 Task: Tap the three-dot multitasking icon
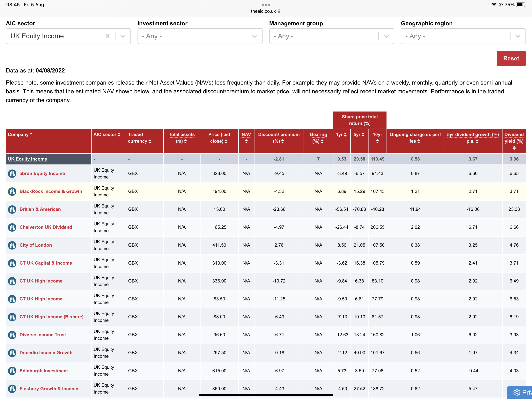266,5
